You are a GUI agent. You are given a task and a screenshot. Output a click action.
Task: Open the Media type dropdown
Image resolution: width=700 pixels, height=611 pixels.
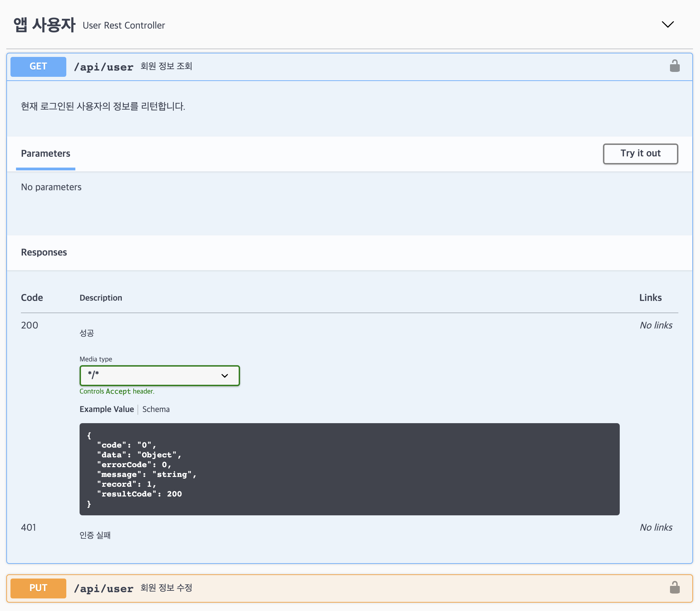tap(159, 376)
